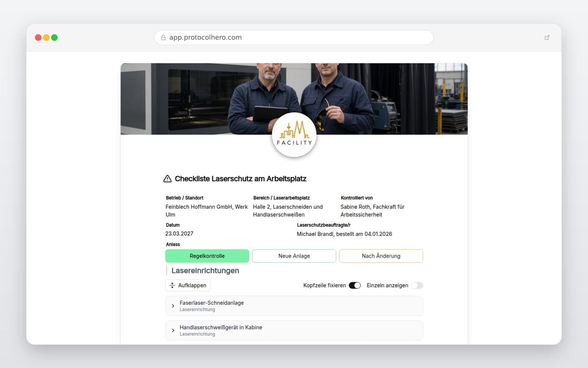The width and height of the screenshot is (588, 368).
Task: Click the Checkliste Laserschutz am Arbeitsplatz title
Action: coord(240,179)
